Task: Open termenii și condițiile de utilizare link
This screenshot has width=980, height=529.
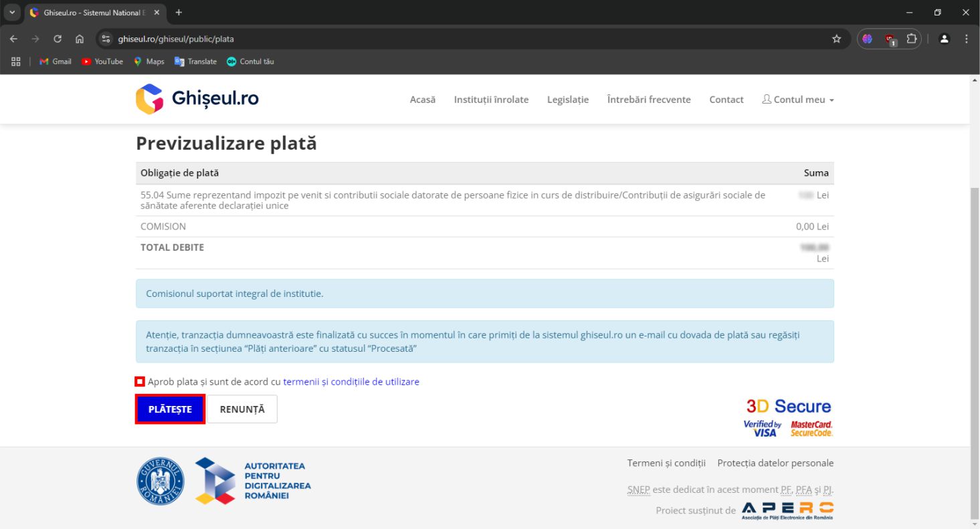Action: point(351,382)
